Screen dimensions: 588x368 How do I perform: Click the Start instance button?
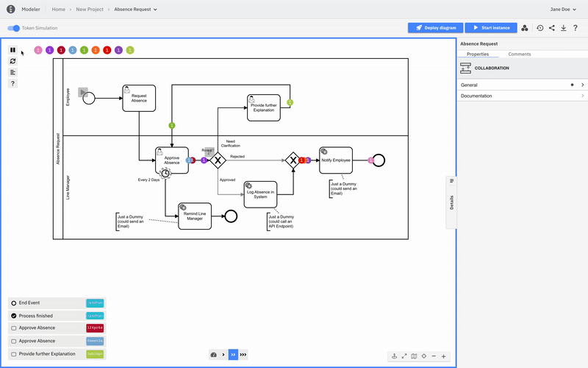(x=490, y=28)
